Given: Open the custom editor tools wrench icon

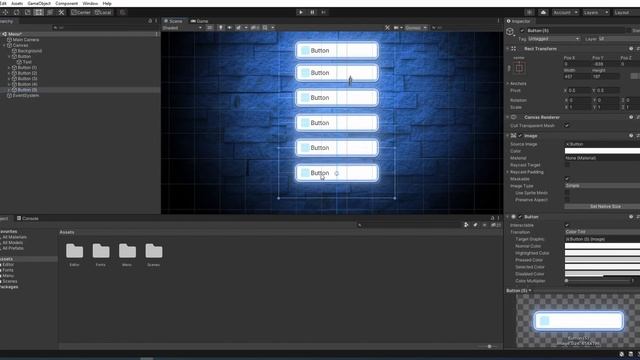Looking at the screenshot, I should click(x=61, y=12).
